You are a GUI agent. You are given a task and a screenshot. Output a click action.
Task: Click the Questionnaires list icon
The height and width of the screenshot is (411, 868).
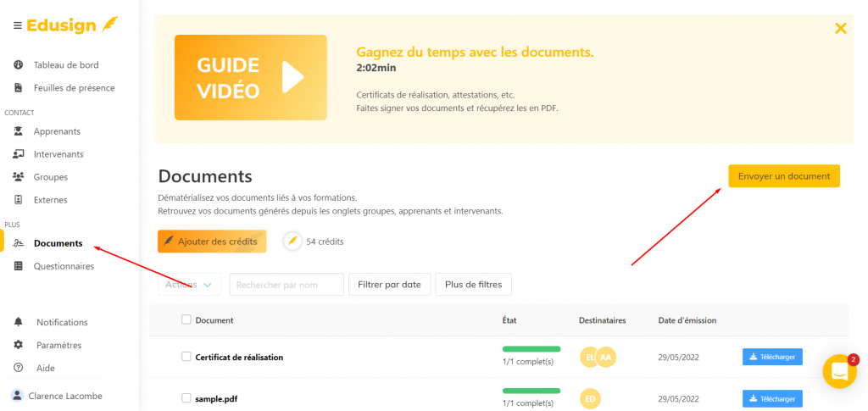point(19,266)
